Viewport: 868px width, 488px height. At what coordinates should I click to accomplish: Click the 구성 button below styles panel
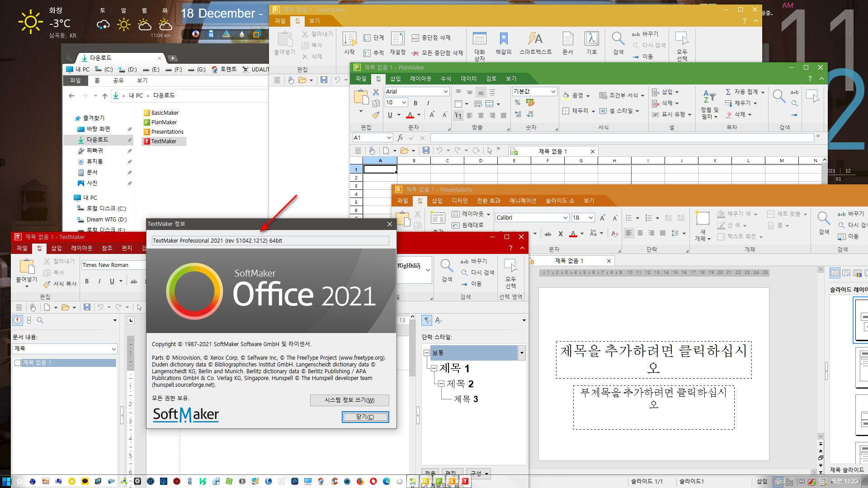pyautogui.click(x=479, y=474)
